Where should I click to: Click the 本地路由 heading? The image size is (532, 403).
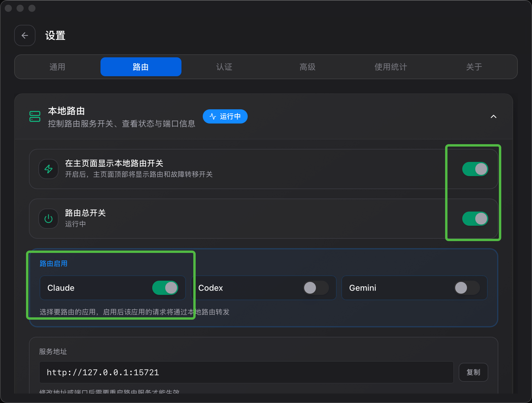click(66, 111)
